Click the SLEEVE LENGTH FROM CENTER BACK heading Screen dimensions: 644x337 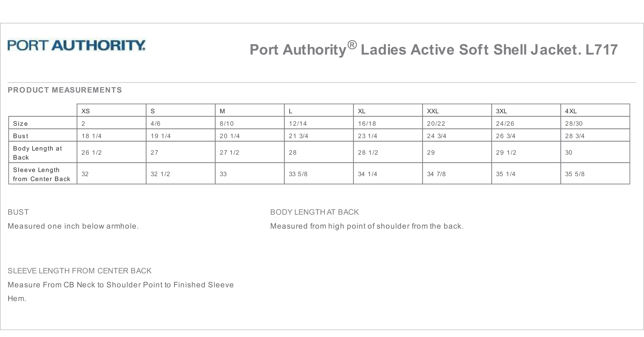(x=79, y=271)
